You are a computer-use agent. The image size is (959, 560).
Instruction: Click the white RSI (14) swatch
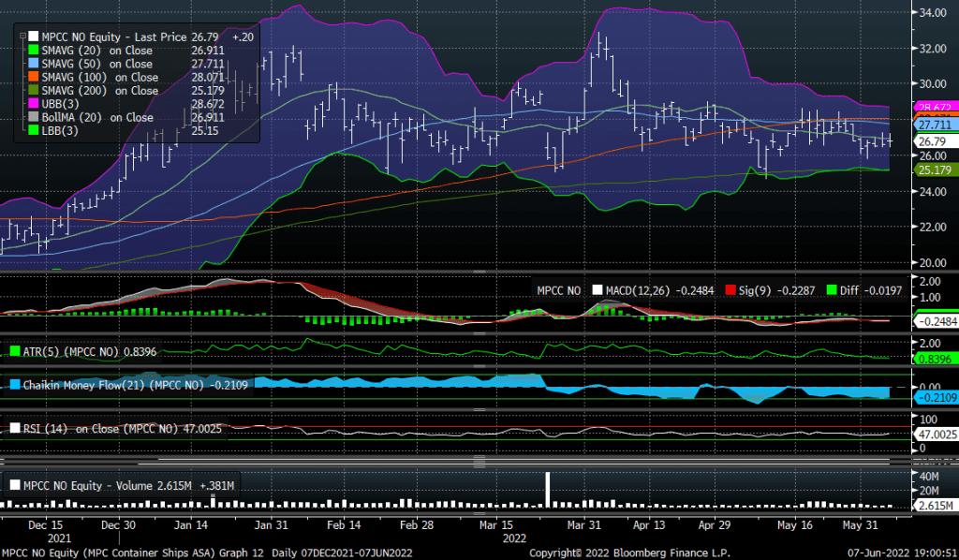15,429
